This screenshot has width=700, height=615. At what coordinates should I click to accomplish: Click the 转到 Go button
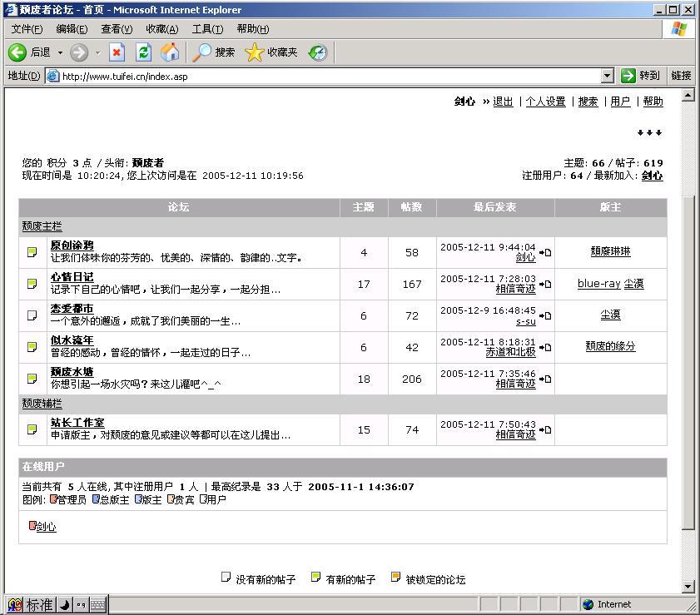pyautogui.click(x=640, y=76)
